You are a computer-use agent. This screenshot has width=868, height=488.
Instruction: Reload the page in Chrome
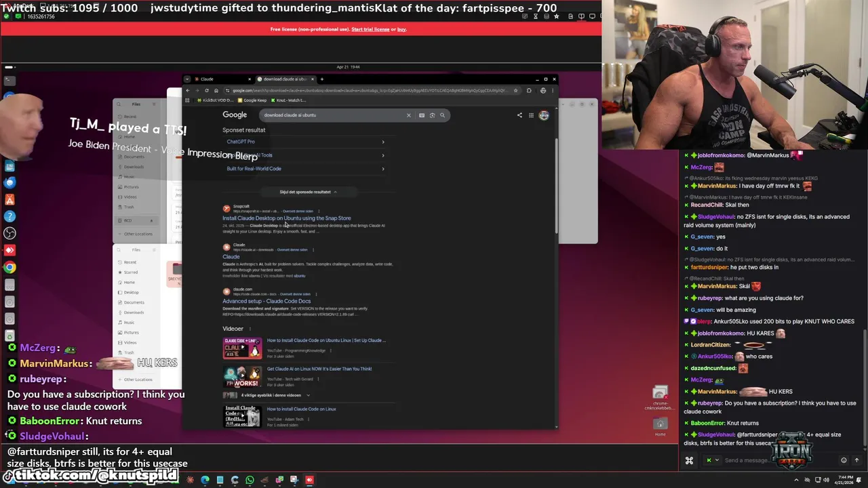pos(207,90)
